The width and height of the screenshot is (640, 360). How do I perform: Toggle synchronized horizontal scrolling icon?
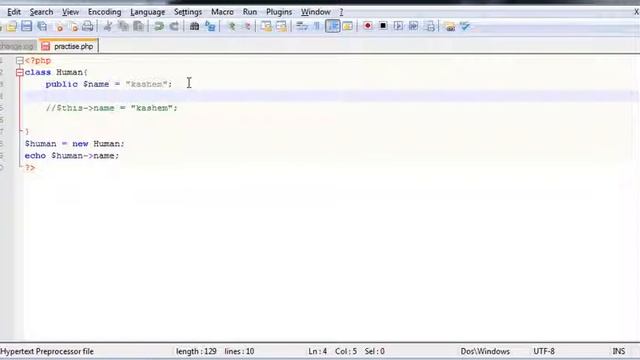(281, 27)
